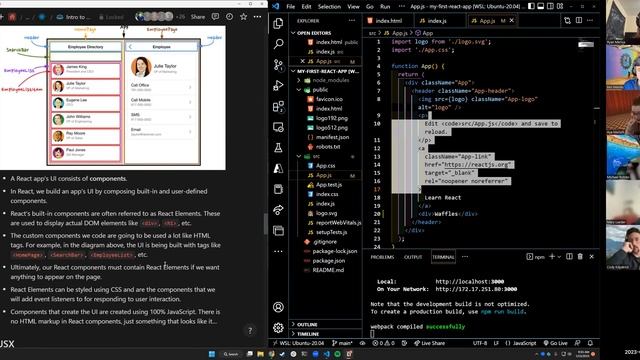Open the Testing flask view
The width and height of the screenshot is (640, 360).
pos(278,148)
